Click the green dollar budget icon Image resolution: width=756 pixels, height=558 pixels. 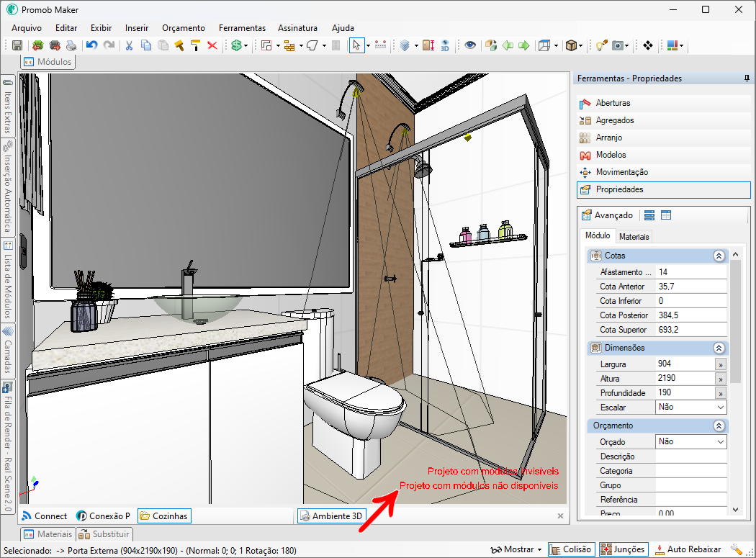[x=236, y=45]
